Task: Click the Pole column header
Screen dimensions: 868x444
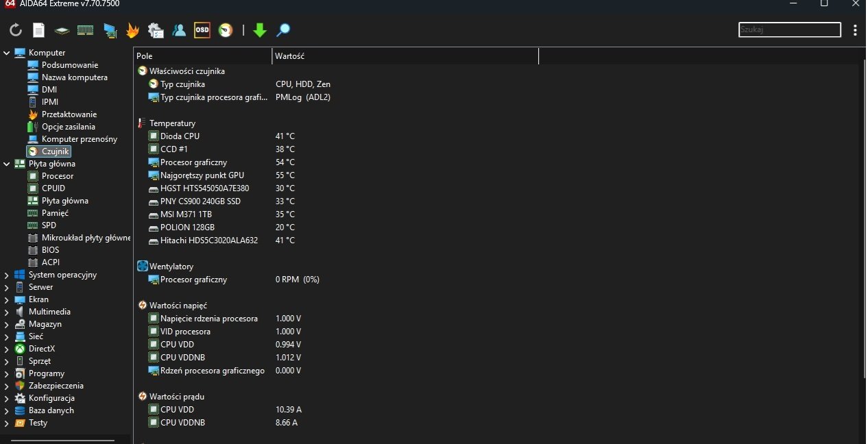Action: click(x=202, y=56)
